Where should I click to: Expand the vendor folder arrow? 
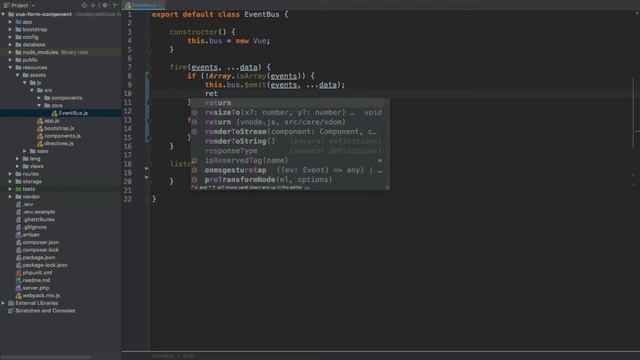point(11,197)
